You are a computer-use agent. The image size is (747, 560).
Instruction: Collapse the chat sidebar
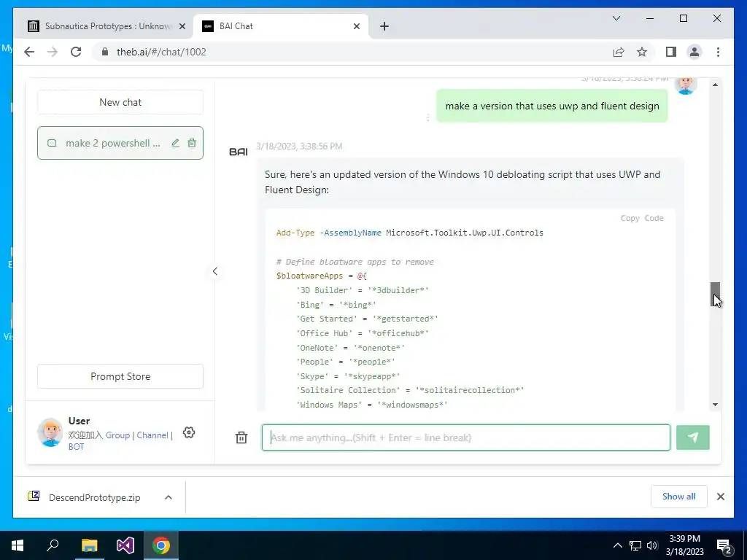pos(215,271)
